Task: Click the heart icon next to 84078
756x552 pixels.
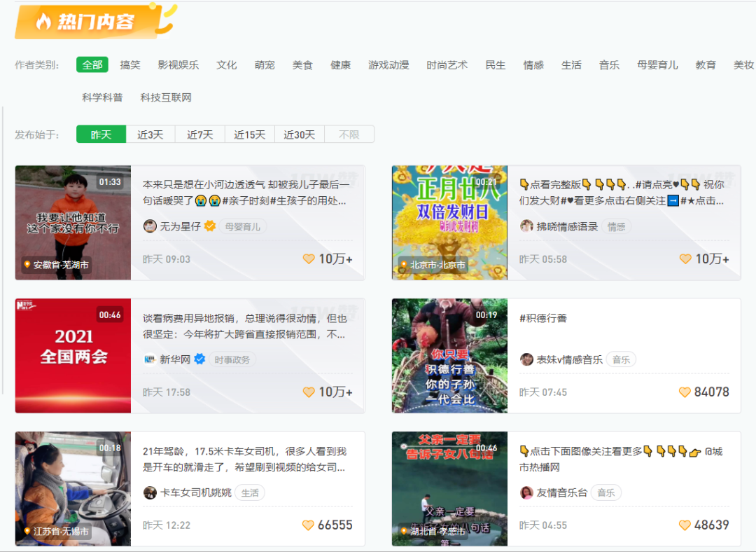Action: click(685, 392)
